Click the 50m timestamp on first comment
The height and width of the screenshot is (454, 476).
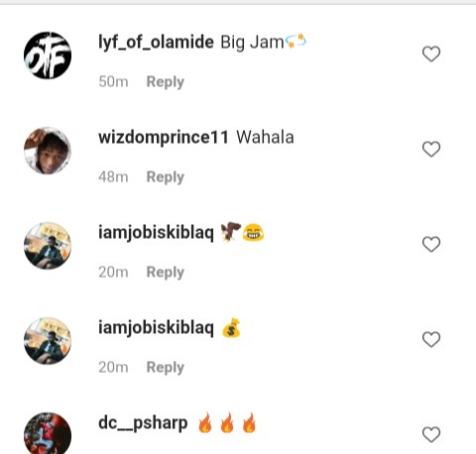click(x=113, y=81)
